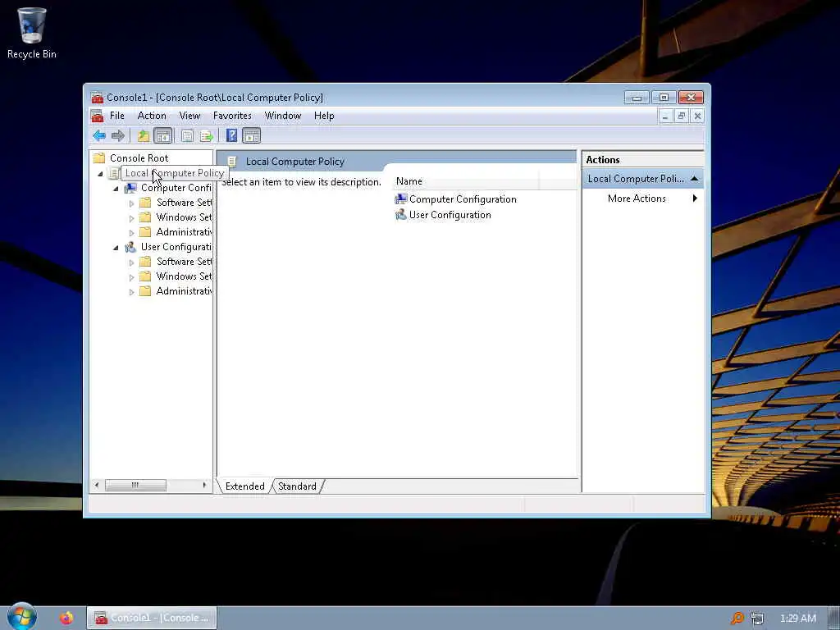Expand Administrative Templates under User Configuration

coord(132,292)
